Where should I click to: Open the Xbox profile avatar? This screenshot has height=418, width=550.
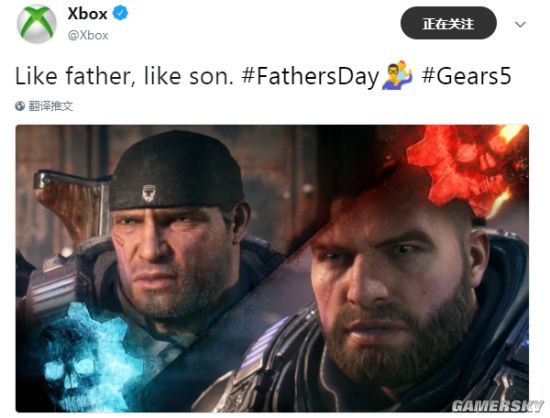pyautogui.click(x=36, y=24)
